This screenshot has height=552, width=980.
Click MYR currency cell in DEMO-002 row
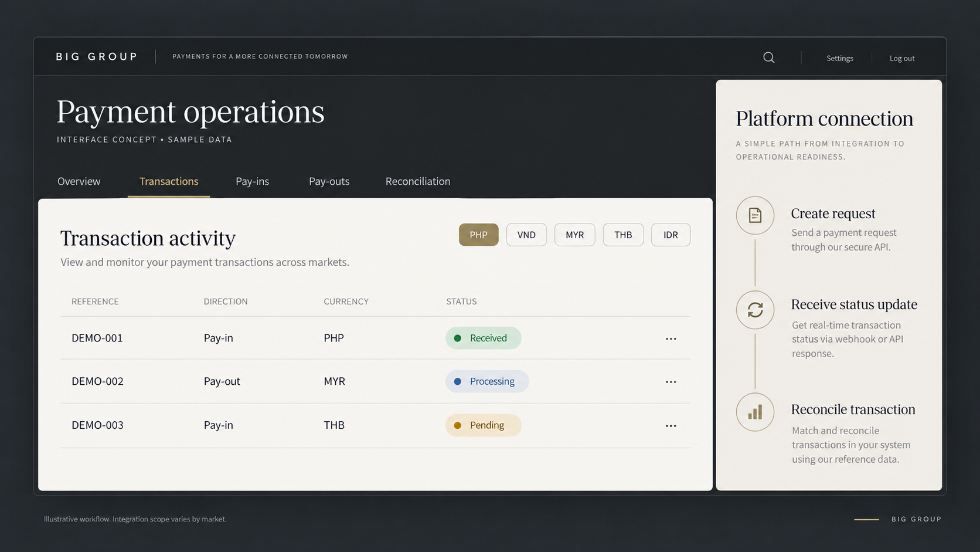pos(334,381)
